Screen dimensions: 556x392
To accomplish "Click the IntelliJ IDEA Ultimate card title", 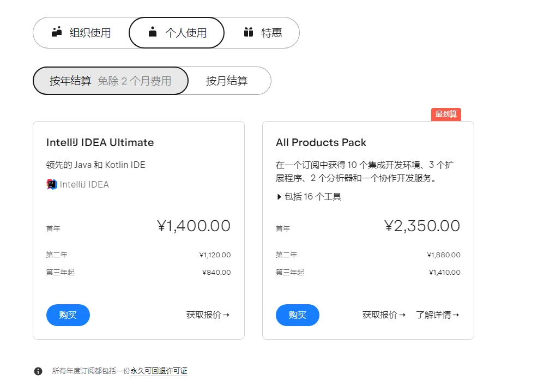I will [x=100, y=142].
